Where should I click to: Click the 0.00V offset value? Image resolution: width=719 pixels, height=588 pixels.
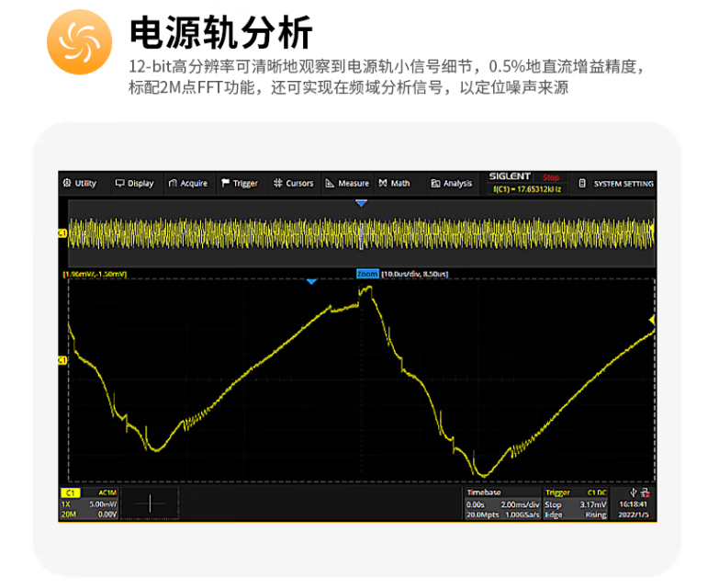click(107, 514)
